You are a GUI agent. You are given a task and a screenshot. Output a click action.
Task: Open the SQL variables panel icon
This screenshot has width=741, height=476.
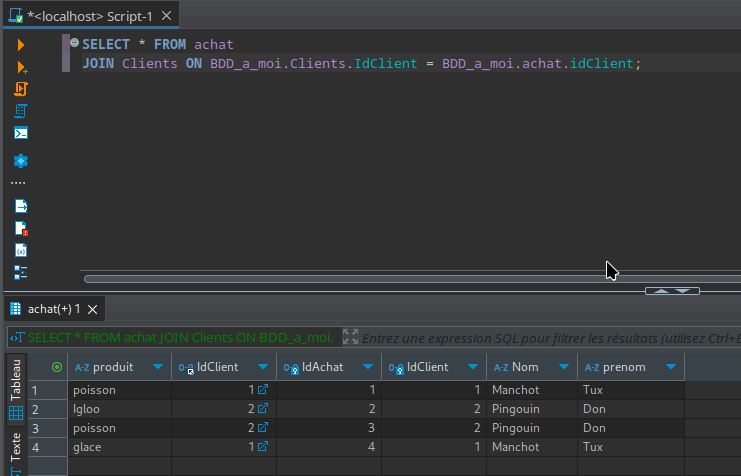(x=21, y=250)
